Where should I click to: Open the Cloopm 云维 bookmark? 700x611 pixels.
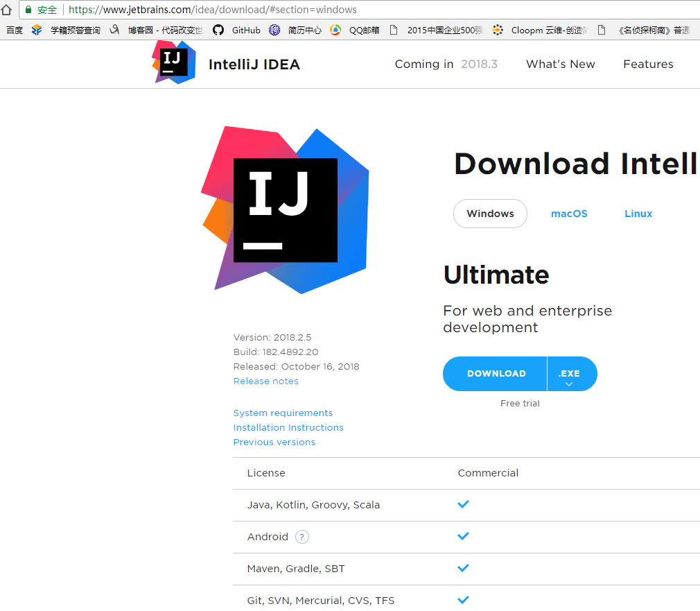(540, 30)
